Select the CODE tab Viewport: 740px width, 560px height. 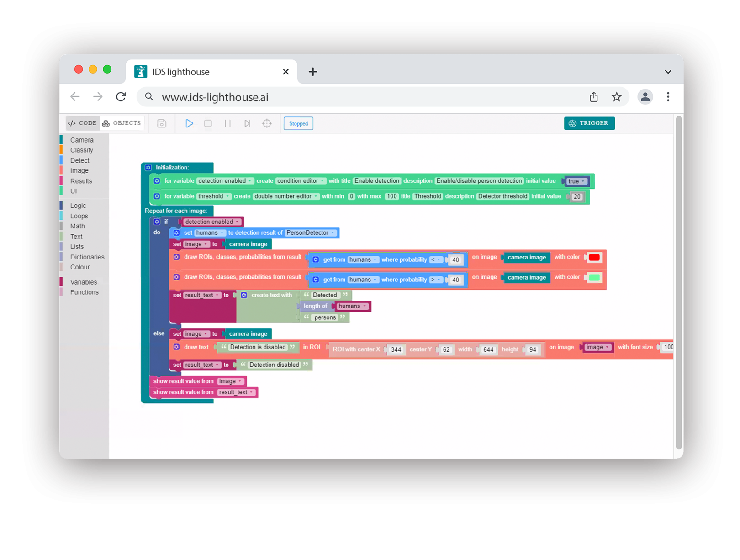click(83, 123)
